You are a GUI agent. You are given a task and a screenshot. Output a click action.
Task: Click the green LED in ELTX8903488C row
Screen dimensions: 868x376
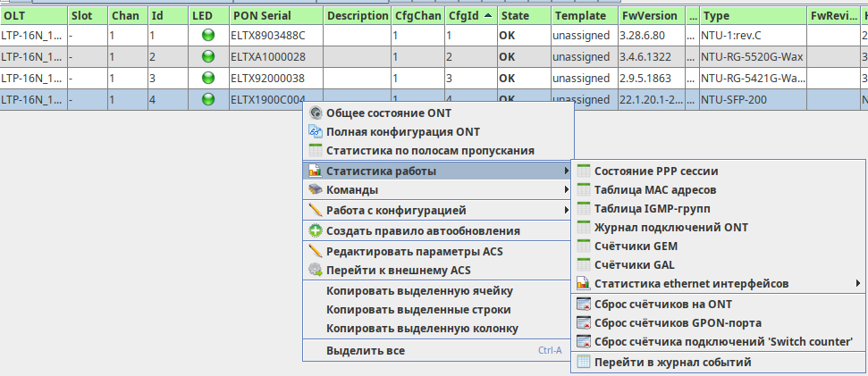208,36
